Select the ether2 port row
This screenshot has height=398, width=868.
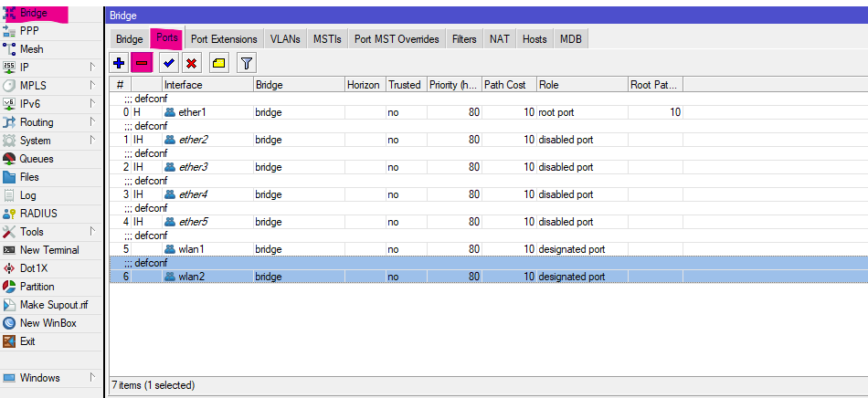click(489, 140)
